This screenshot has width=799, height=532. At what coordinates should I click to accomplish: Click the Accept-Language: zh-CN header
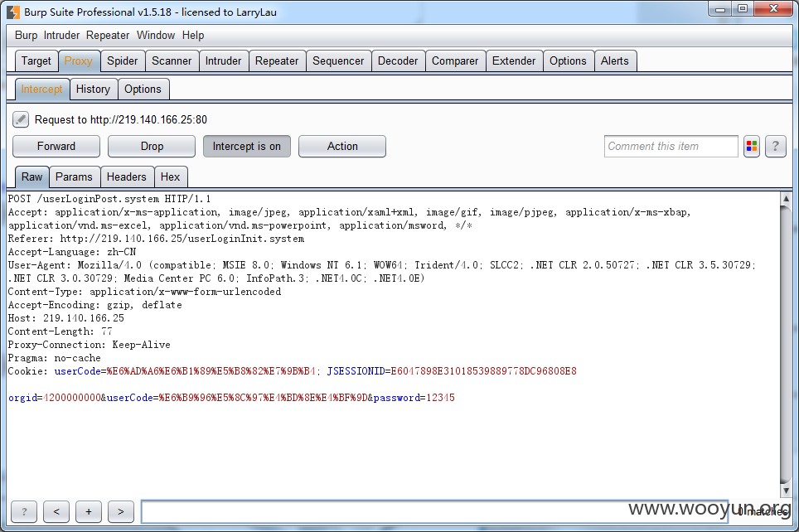(72, 252)
